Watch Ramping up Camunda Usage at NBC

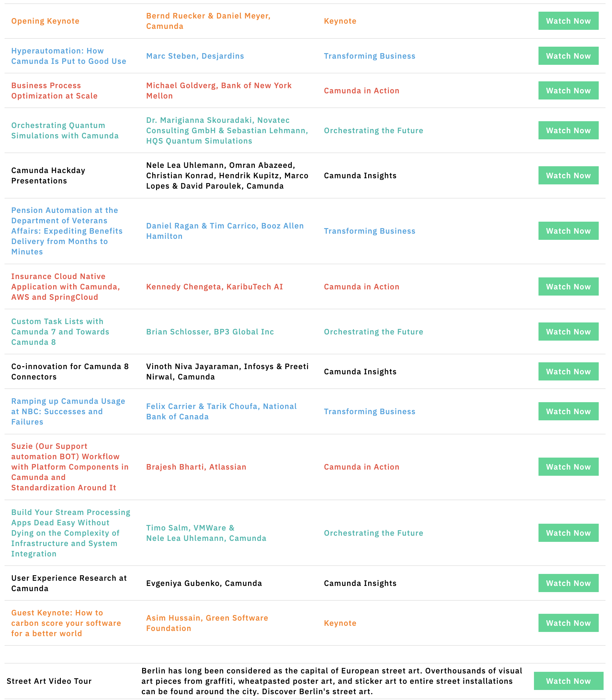point(568,411)
